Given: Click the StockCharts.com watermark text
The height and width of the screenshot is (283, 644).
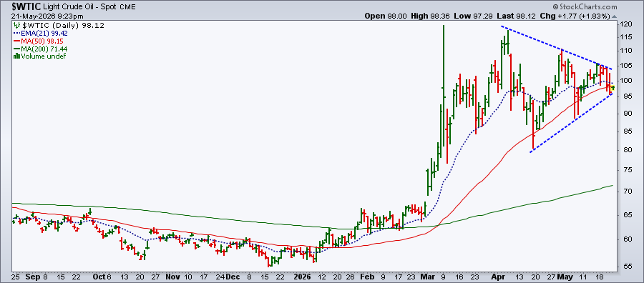Looking at the screenshot, I should pos(585,7).
